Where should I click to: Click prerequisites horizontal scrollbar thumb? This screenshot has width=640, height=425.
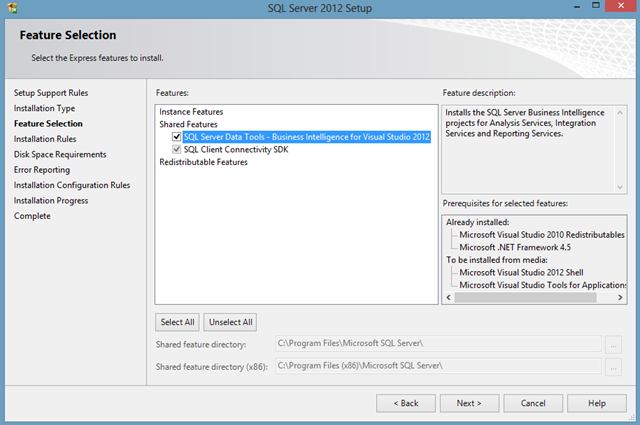(x=525, y=297)
